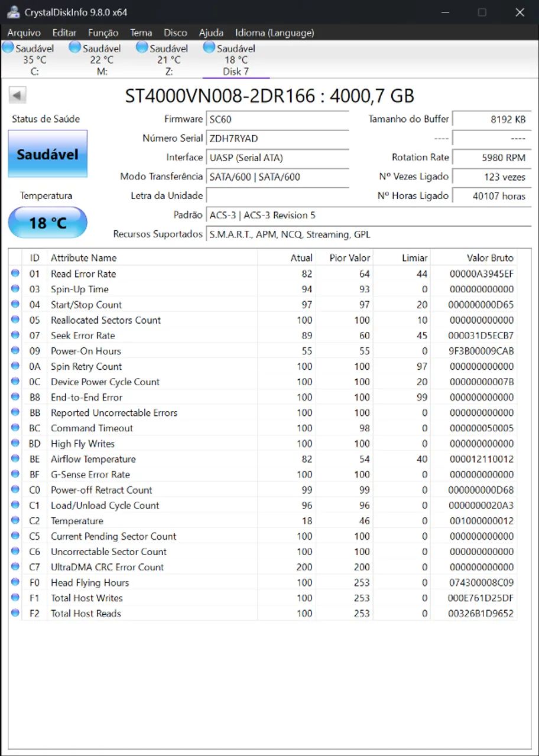Click status dot for Device Power Cycle Count
The image size is (539, 756).
[x=15, y=382]
